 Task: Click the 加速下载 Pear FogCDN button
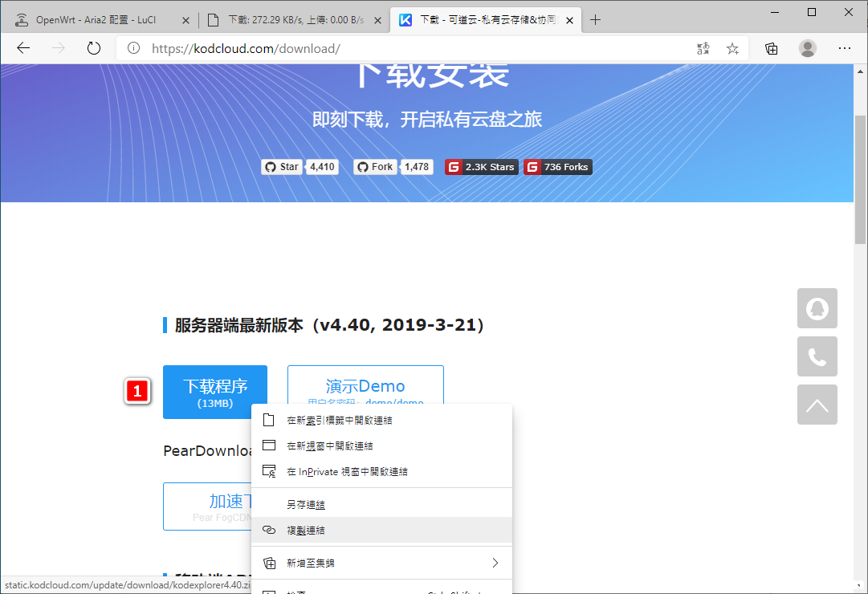[208, 507]
